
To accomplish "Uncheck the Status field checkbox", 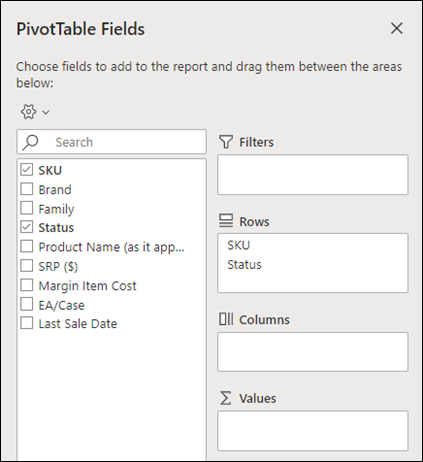I will pyautogui.click(x=27, y=227).
